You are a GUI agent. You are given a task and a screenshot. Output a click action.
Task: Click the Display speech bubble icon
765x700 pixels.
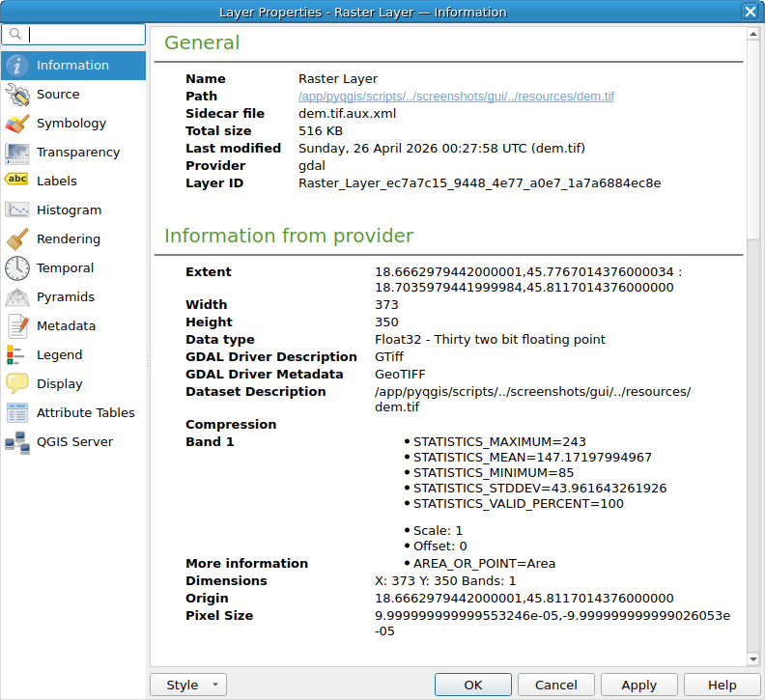(17, 383)
